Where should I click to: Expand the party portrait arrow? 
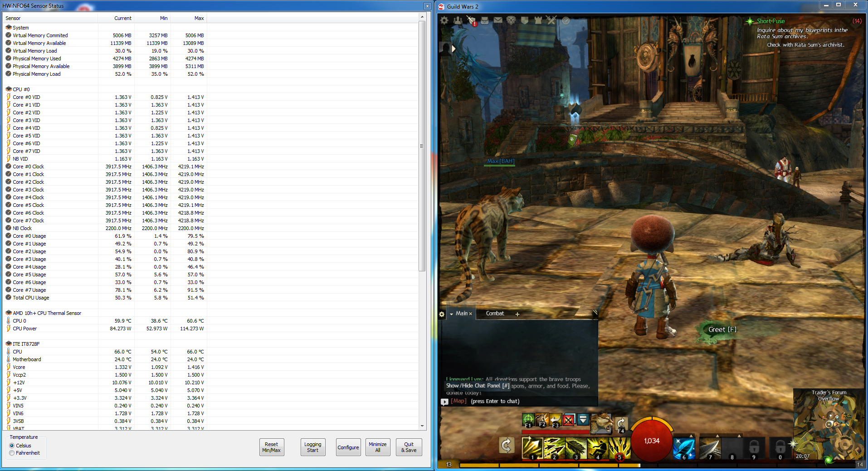click(x=453, y=49)
